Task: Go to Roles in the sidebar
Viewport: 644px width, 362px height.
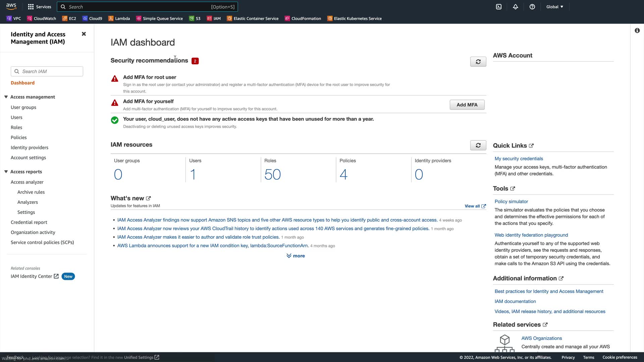Action: 16,127
